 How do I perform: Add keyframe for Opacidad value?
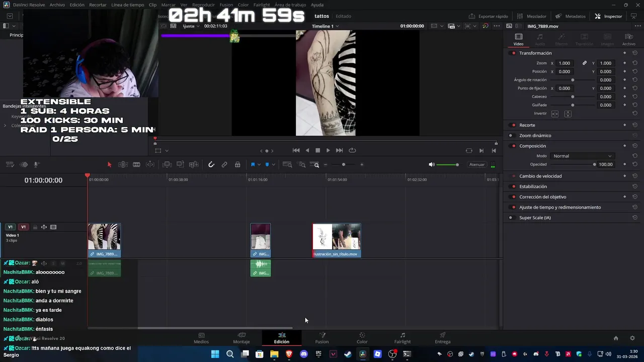(x=624, y=164)
